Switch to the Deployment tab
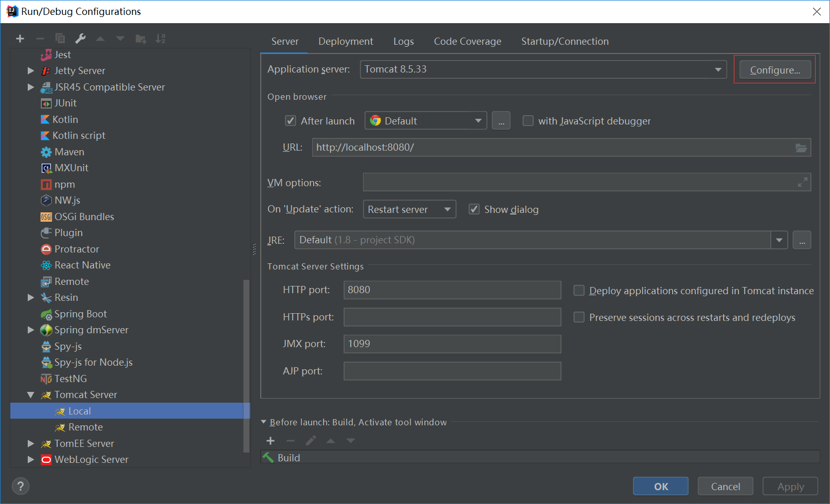This screenshot has width=830, height=504. [x=346, y=41]
